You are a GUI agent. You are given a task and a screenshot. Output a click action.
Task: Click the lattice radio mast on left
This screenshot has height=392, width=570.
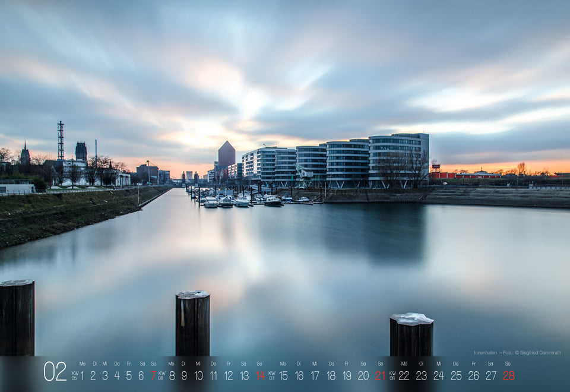[x=61, y=140]
